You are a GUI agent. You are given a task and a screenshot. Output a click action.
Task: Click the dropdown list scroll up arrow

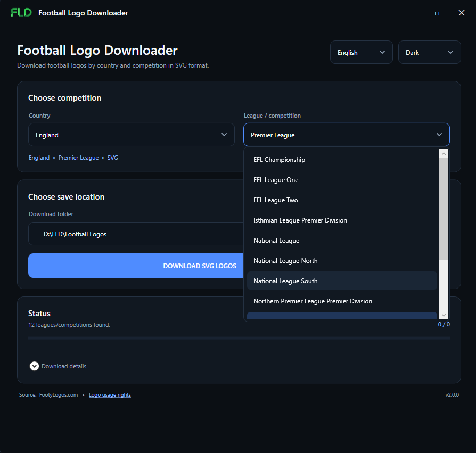coord(444,154)
